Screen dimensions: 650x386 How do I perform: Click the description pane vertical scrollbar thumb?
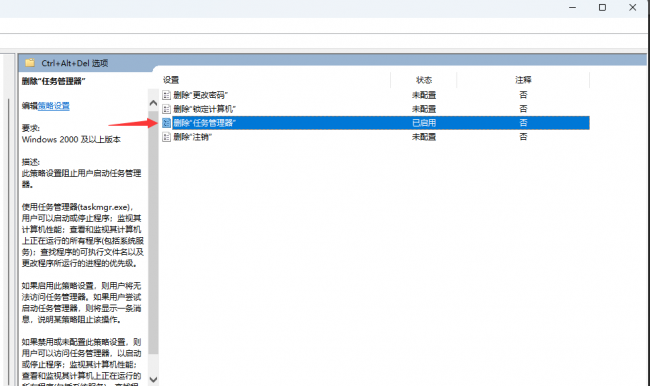click(153, 232)
